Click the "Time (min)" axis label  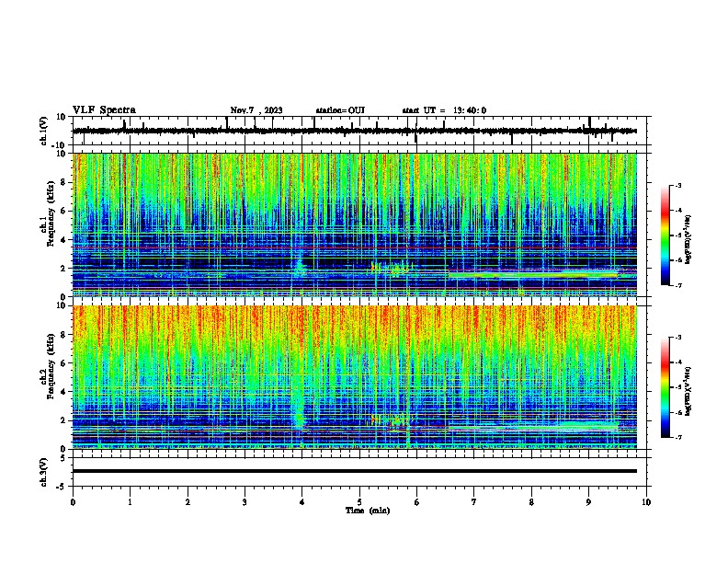click(368, 511)
